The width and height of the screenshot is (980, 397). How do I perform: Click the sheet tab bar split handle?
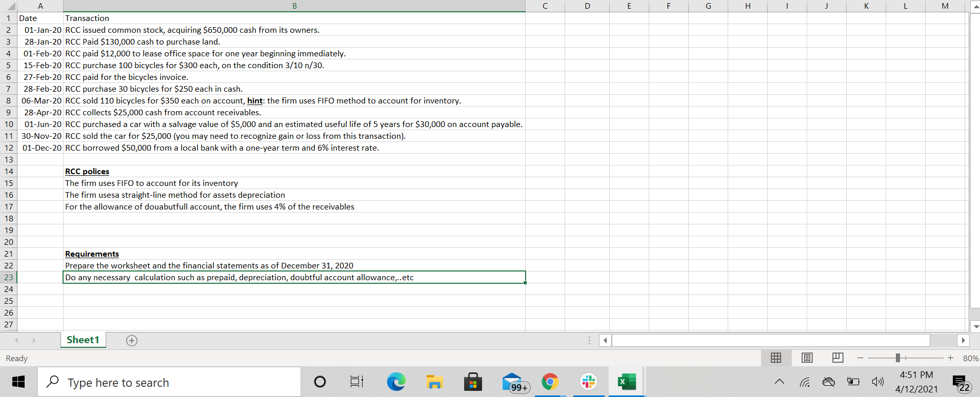[589, 340]
